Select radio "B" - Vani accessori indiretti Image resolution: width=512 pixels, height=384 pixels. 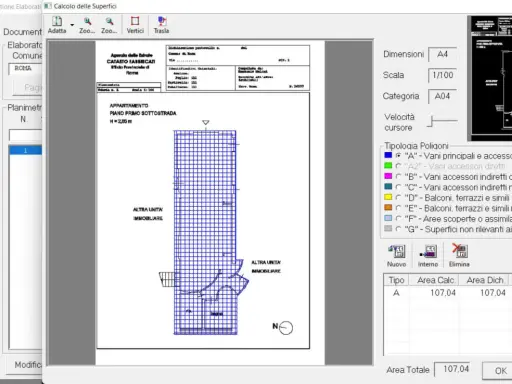[398, 176]
